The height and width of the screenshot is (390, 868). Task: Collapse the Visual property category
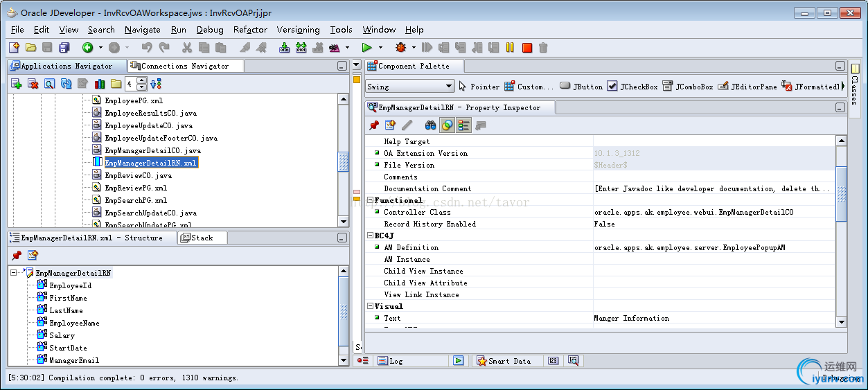[371, 306]
